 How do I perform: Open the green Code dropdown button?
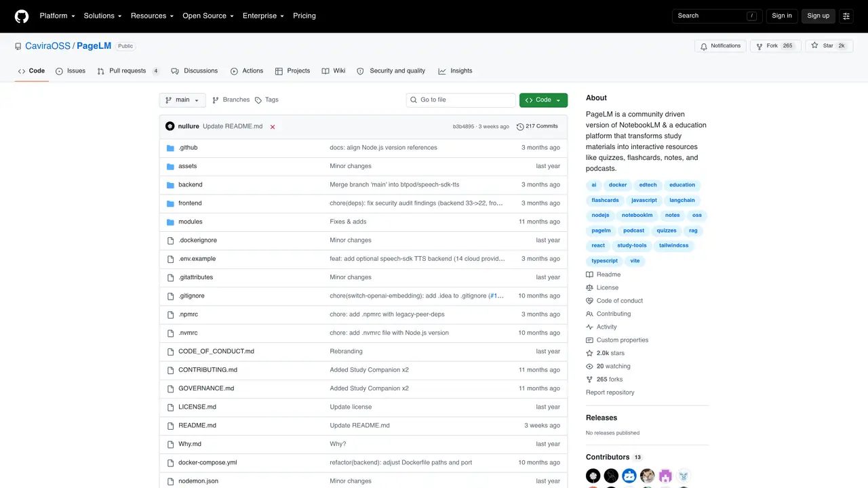543,100
